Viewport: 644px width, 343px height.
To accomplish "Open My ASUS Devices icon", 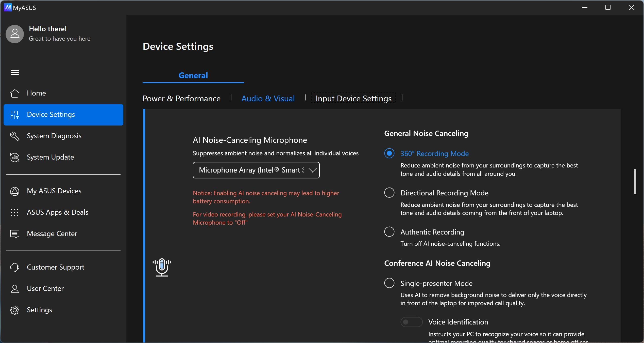I will [14, 191].
